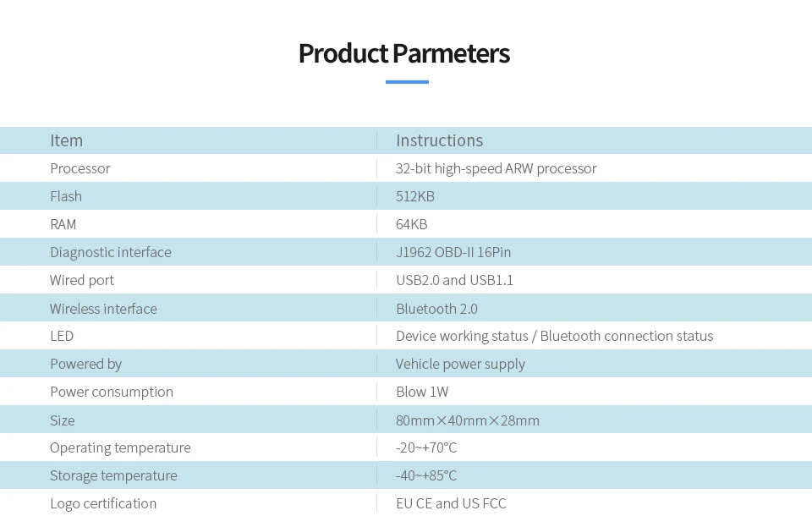Image resolution: width=812 pixels, height=527 pixels.
Task: Click the Processor row label
Action: [x=80, y=168]
